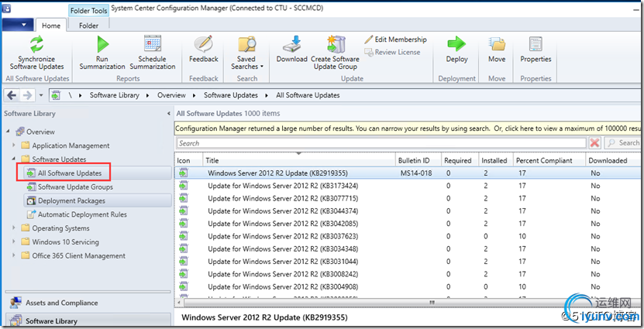
Task: Select Windows Server 2012 R2 Update KB2919355
Action: click(408, 173)
